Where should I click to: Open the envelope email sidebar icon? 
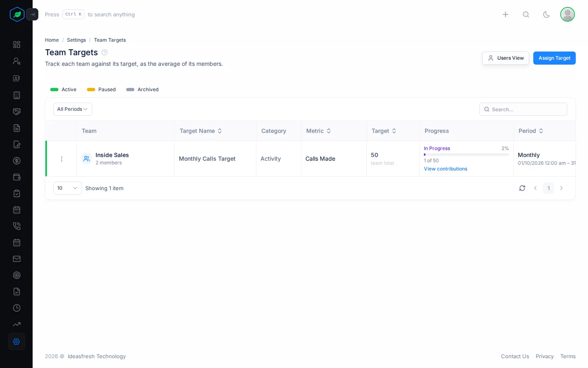coord(17,259)
